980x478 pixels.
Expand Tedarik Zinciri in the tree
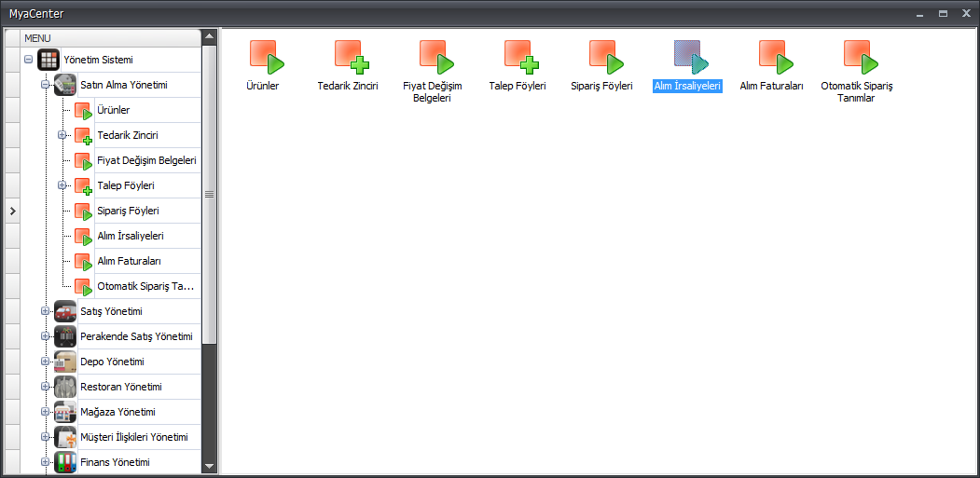coord(62,135)
